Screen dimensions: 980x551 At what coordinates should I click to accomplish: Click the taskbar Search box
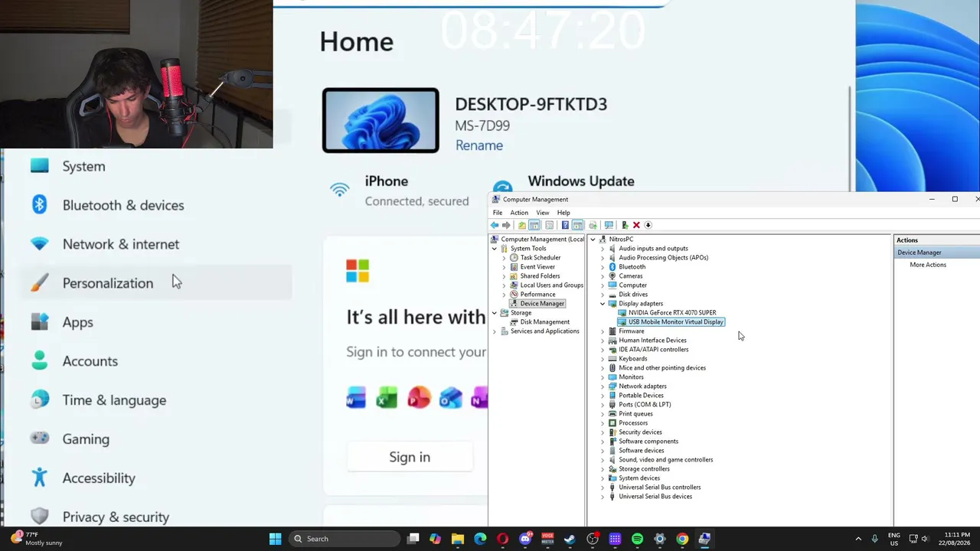[x=345, y=539]
